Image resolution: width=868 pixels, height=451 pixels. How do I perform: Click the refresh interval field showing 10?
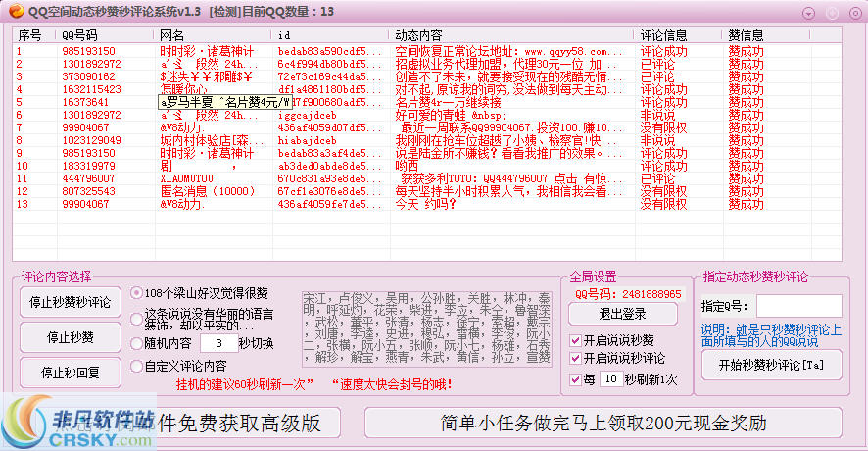coord(610,379)
